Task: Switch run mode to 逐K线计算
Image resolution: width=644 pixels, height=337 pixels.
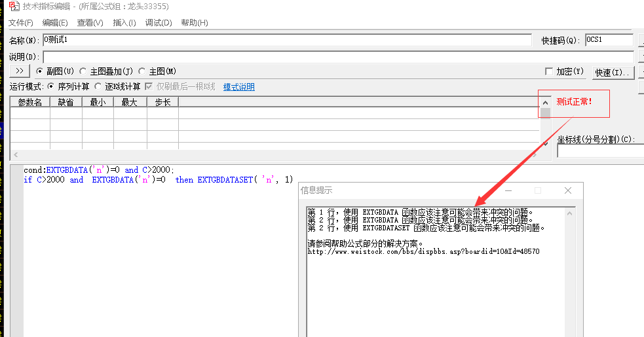Action: tap(98, 86)
